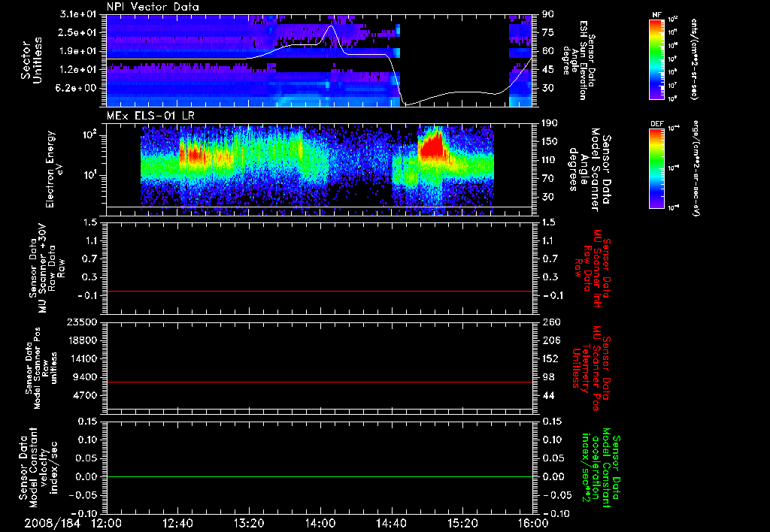Click the DEF energy flux color bar

(x=656, y=168)
